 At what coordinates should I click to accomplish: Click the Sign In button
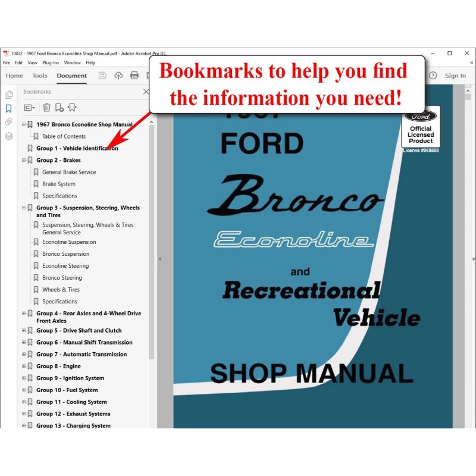pos(455,76)
